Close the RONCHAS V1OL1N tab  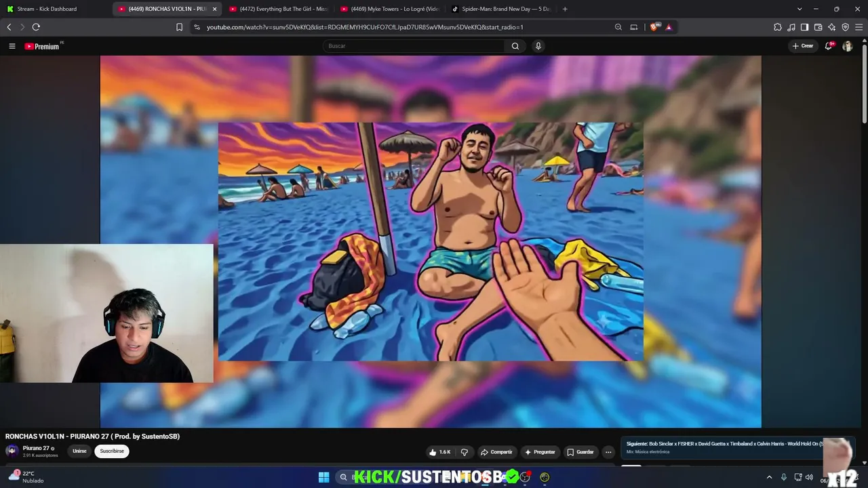coord(215,9)
